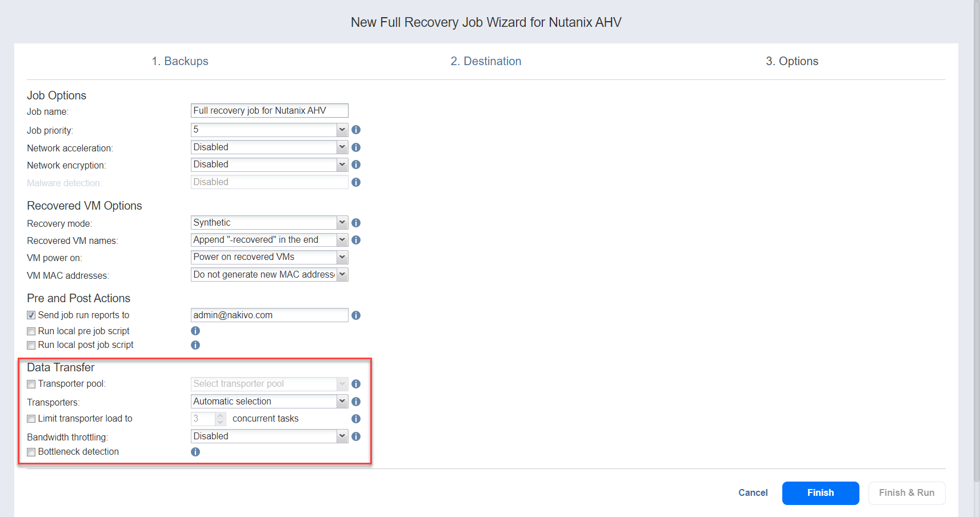Click the Job name text field
The image size is (980, 517).
point(269,111)
